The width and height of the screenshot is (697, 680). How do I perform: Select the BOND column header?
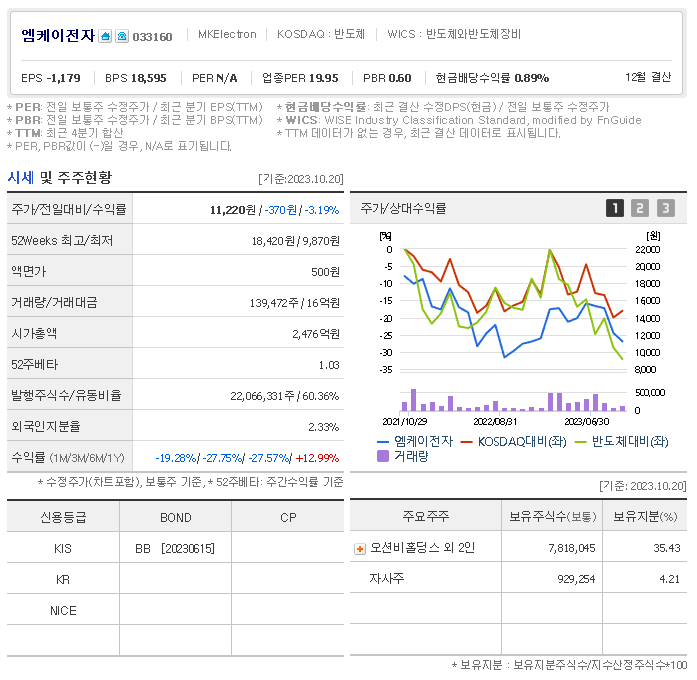point(176,518)
